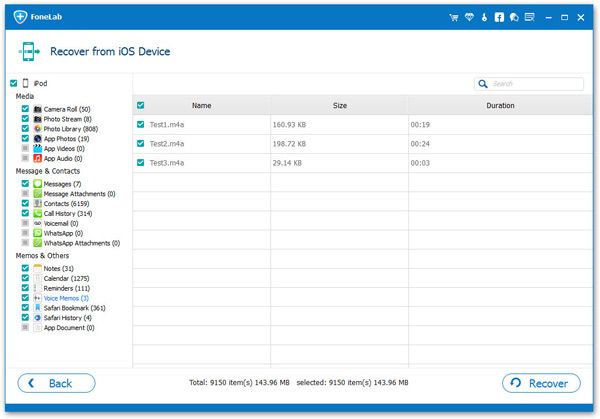Image resolution: width=600 pixels, height=419 pixels.
Task: Click the Messages bubble icon
Action: [x=38, y=184]
